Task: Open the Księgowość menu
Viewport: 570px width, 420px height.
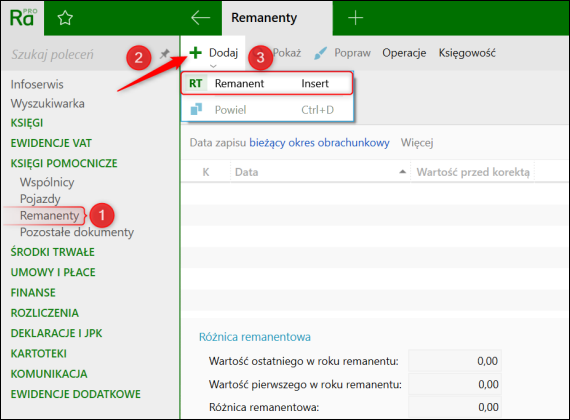Action: (x=467, y=53)
